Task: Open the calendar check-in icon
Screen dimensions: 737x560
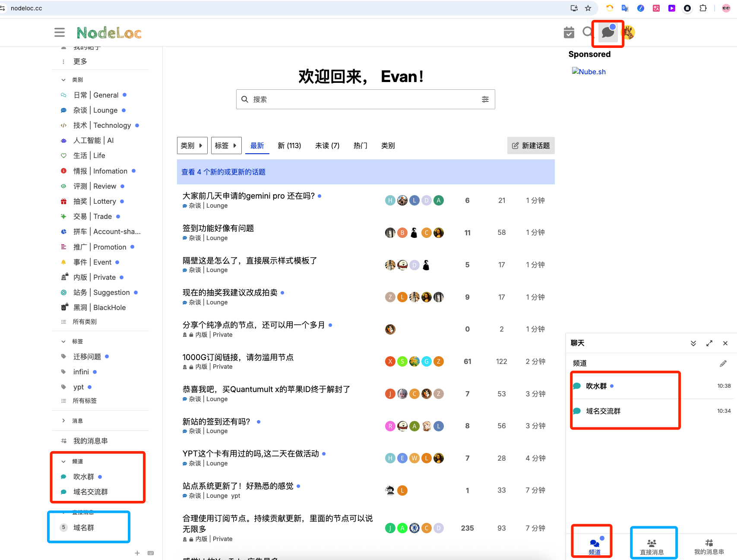Action: [569, 32]
